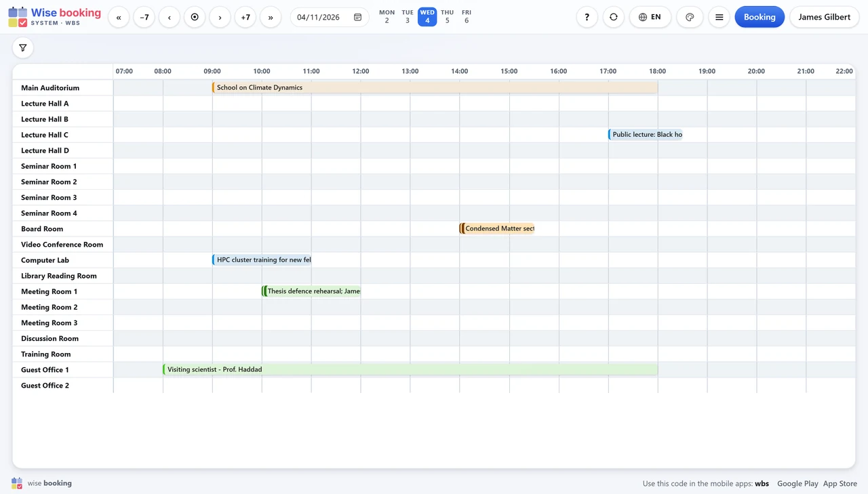Select Monday 2 day tab
868x494 pixels.
tap(387, 16)
